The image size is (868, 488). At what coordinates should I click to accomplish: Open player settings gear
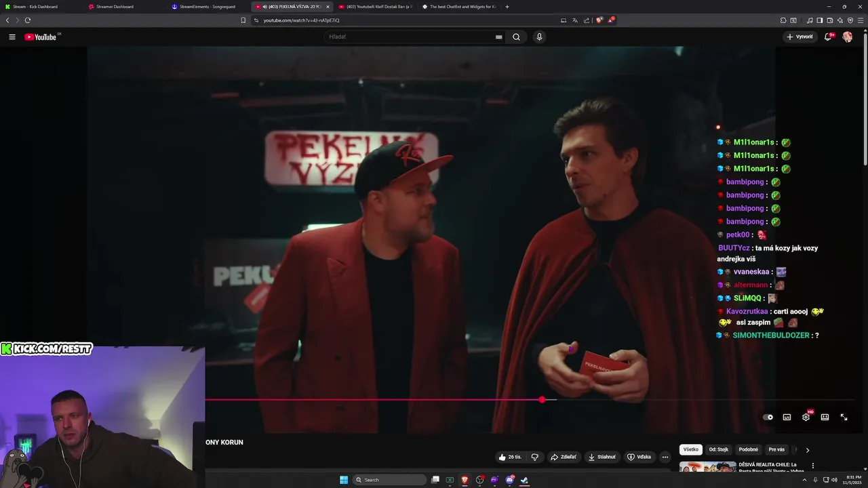pos(806,417)
